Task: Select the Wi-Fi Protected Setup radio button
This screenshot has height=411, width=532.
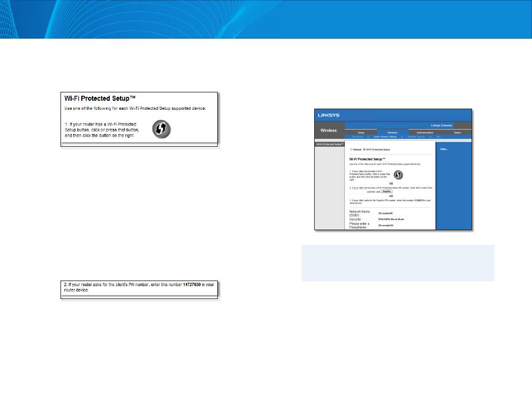Action: coord(365,150)
